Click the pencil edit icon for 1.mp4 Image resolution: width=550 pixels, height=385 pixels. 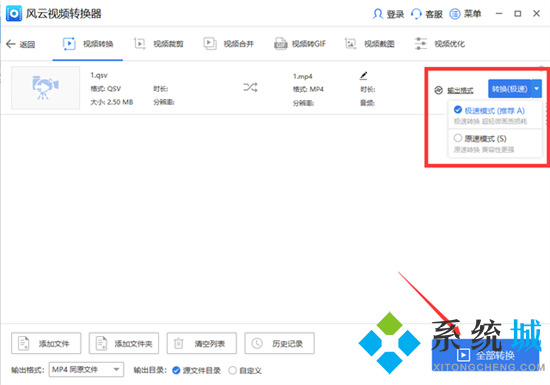(x=363, y=75)
